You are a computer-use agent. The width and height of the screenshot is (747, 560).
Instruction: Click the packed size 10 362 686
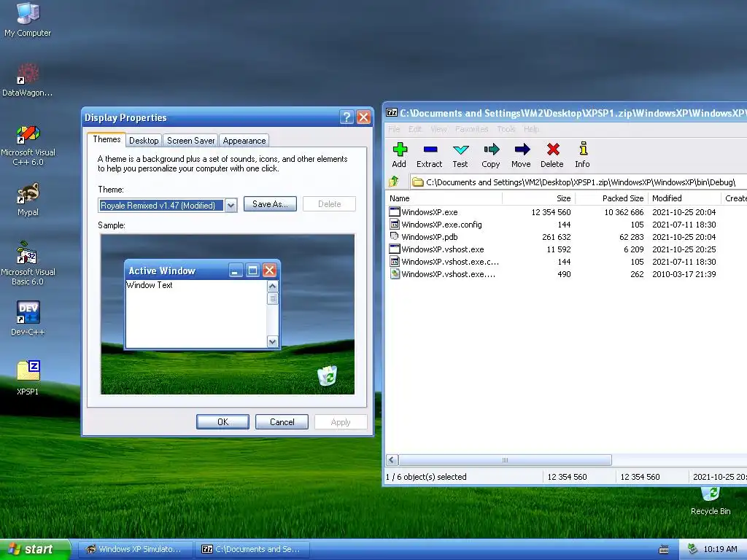point(624,212)
